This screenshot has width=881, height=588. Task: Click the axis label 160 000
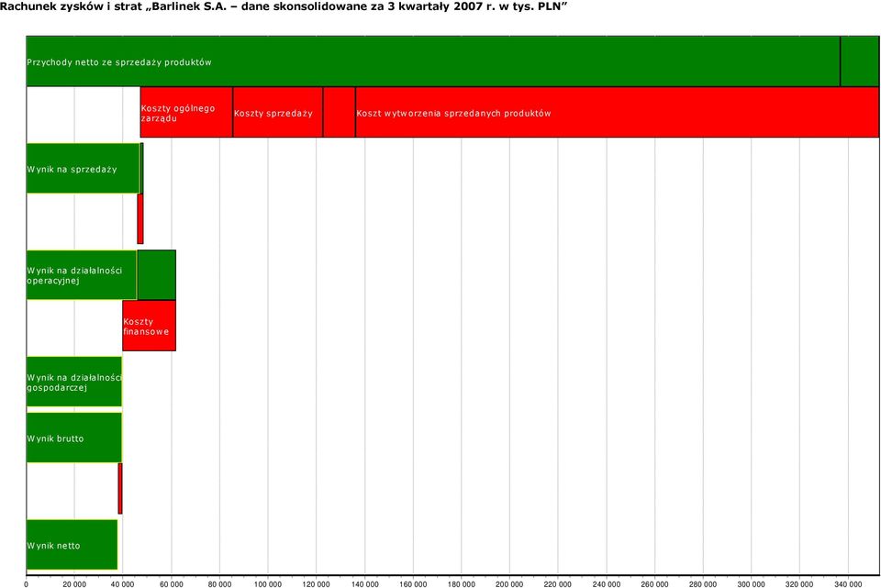(413, 584)
